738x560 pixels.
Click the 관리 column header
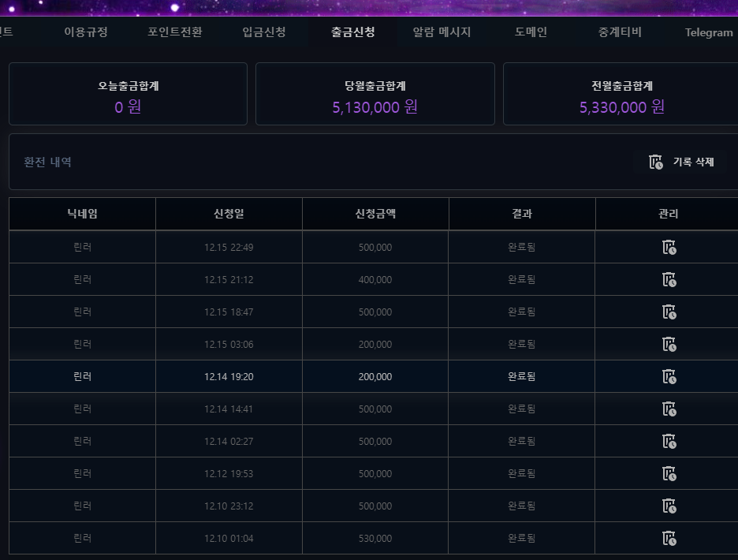(668, 214)
